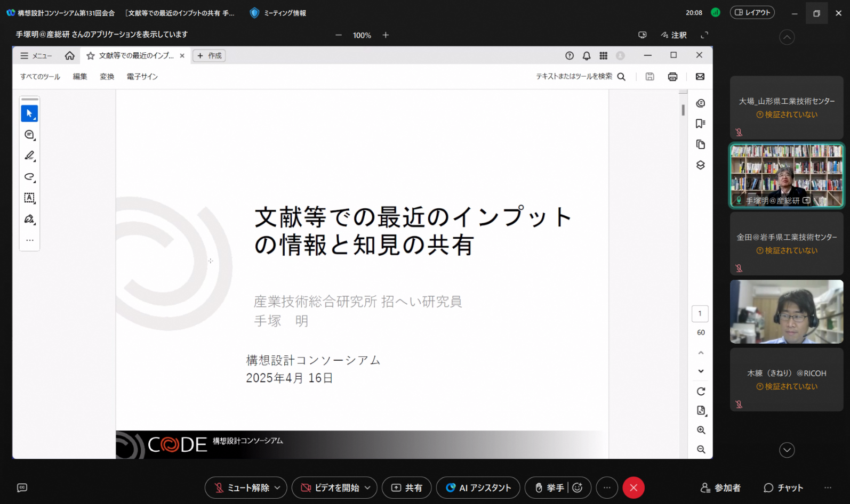Expand the audio options arrow beside ミュート解除
Image resolution: width=850 pixels, height=504 pixels.
277,487
